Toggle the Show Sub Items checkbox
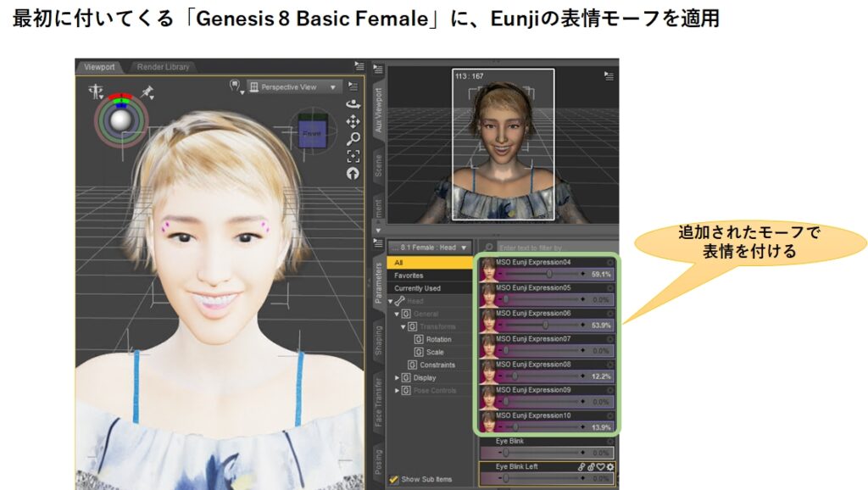 point(394,479)
